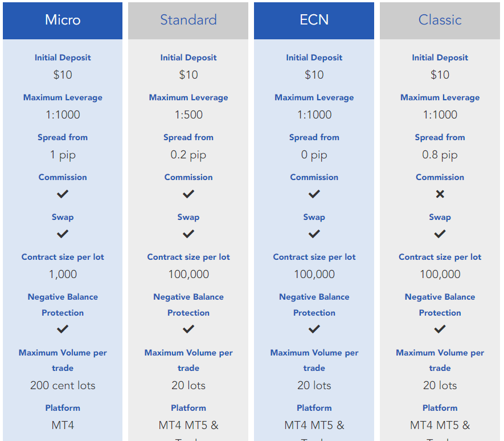This screenshot has height=441, width=504.
Task: Select the Micro account header
Action: 63,20
